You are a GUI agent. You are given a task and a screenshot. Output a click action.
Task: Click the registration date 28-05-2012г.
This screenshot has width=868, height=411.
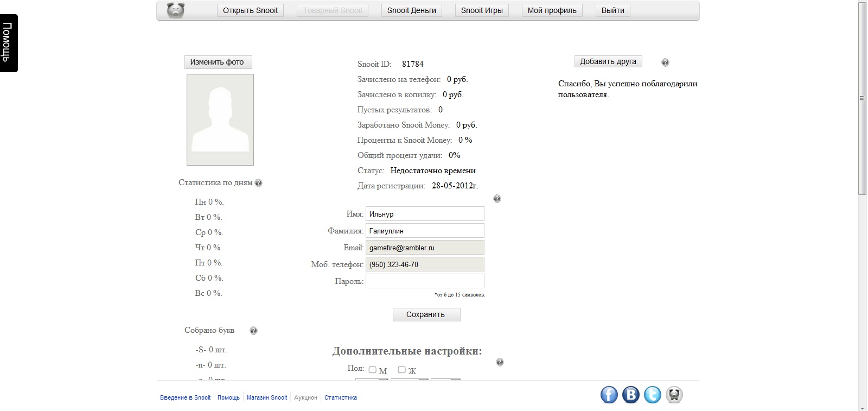455,186
